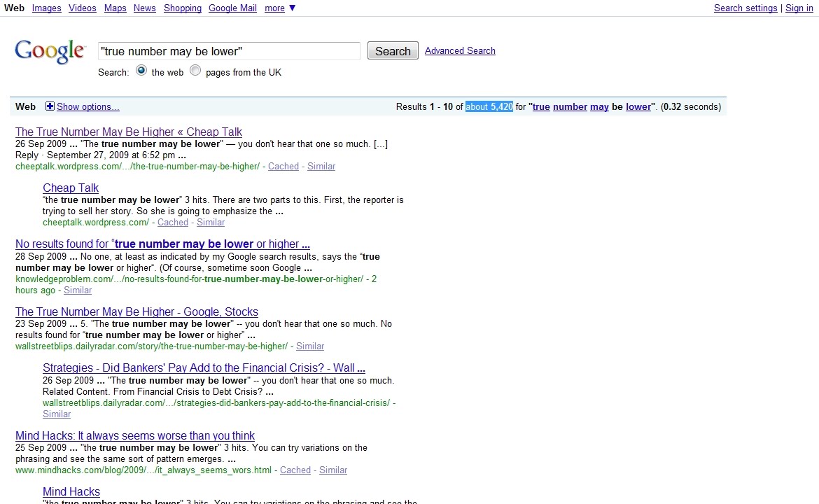This screenshot has height=504, width=819.
Task: Open Shopping from the top bar
Action: click(x=182, y=8)
